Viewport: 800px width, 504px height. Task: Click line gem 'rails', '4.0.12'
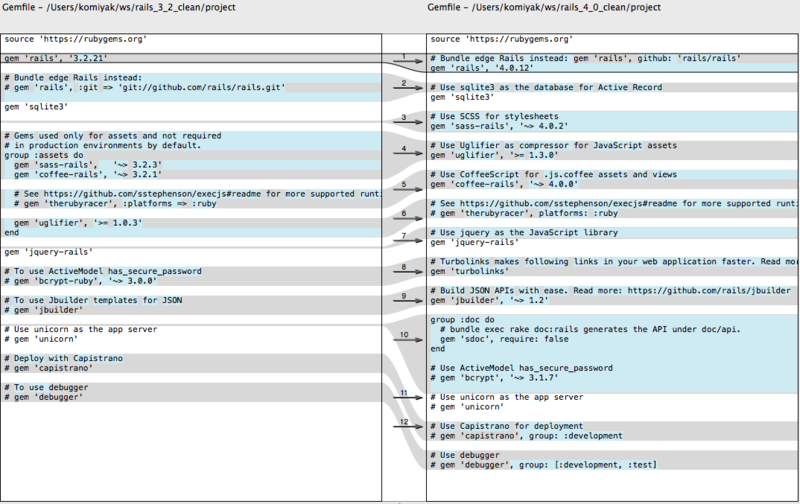pos(482,68)
